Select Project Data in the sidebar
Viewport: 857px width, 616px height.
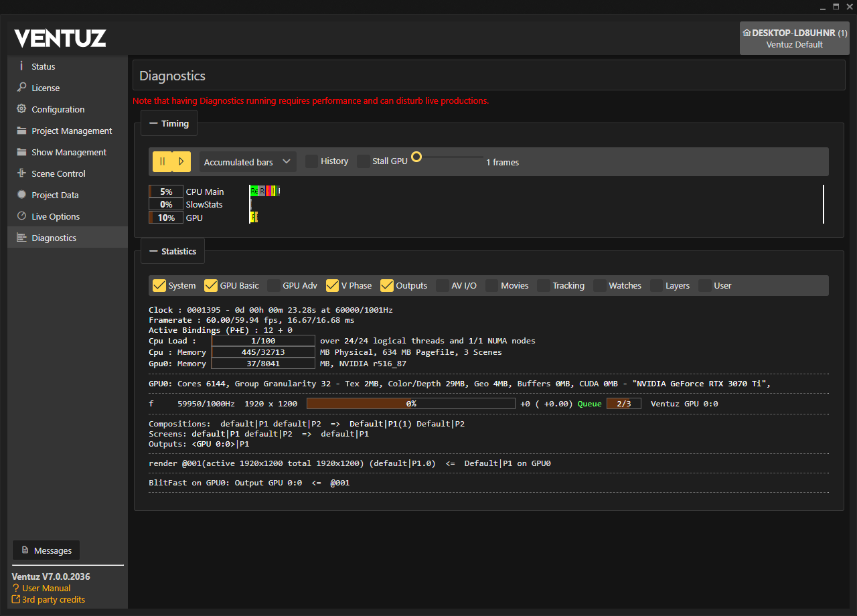point(55,195)
